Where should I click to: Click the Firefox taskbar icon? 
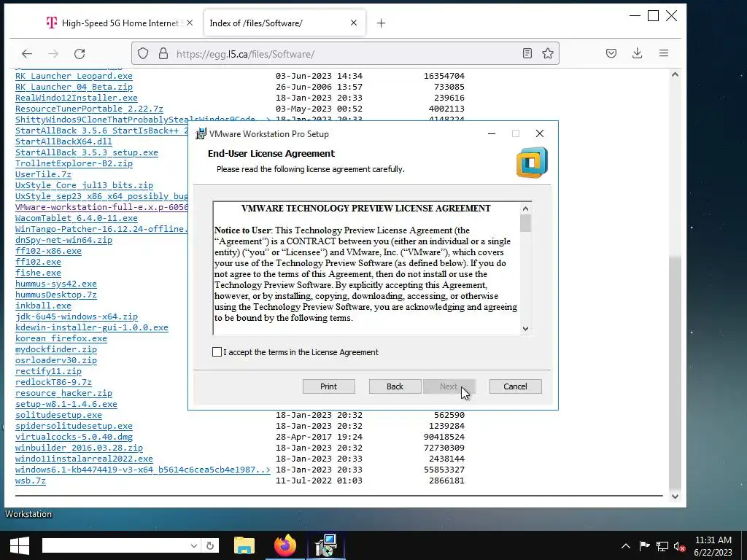click(285, 545)
